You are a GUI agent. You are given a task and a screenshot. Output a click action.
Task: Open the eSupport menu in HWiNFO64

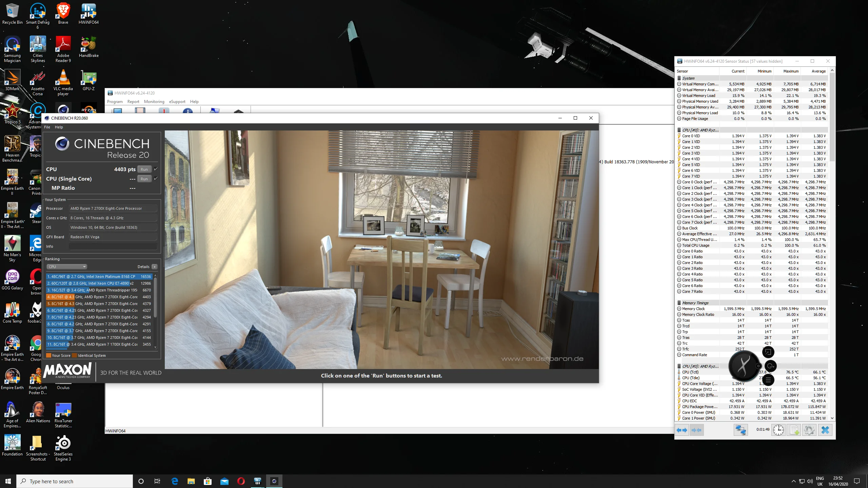coord(177,102)
